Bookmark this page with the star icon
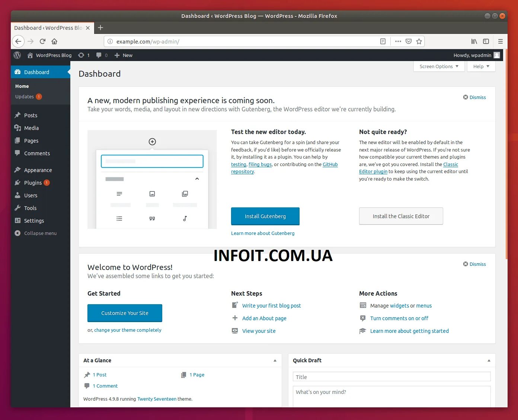The width and height of the screenshot is (518, 420). pos(419,41)
